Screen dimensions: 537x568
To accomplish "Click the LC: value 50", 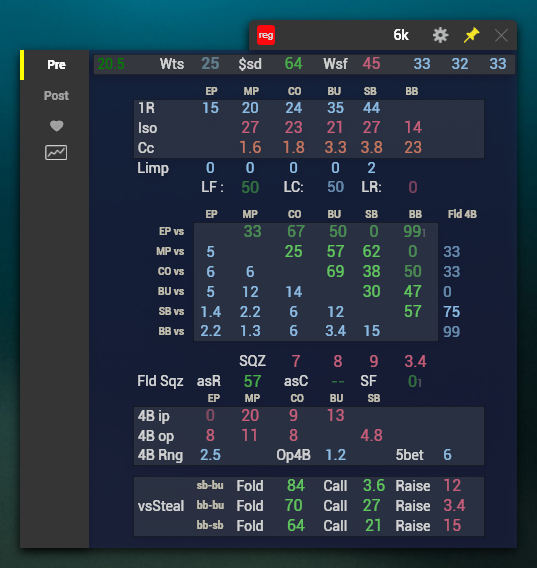I will pyautogui.click(x=336, y=187).
